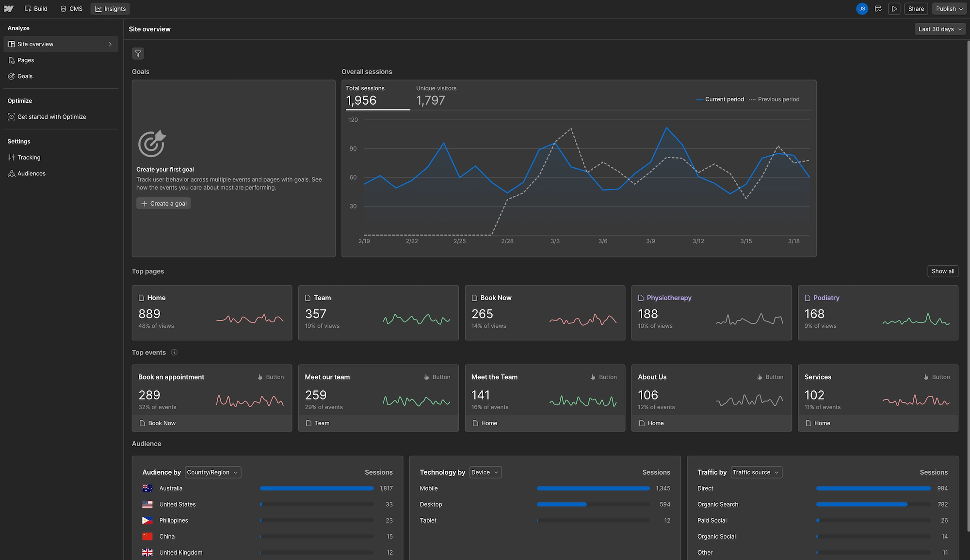
Task: Open Goals in the sidebar
Action: click(25, 76)
